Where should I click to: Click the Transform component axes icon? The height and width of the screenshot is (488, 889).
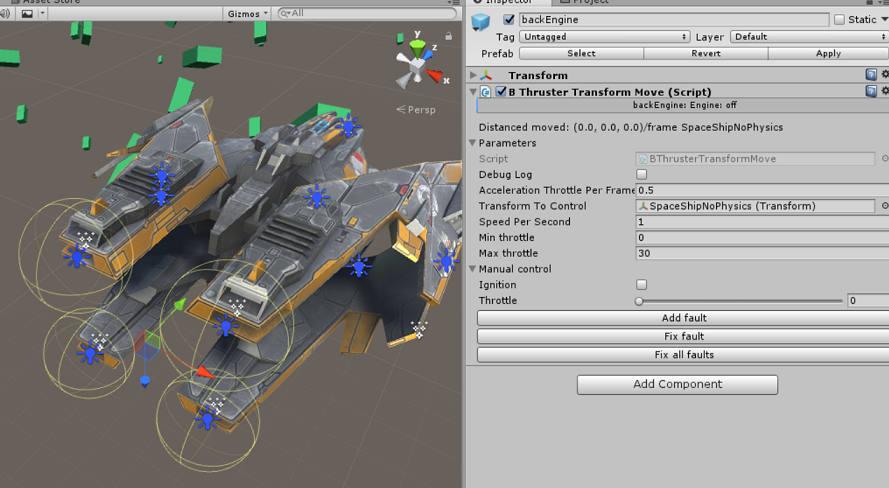click(486, 75)
